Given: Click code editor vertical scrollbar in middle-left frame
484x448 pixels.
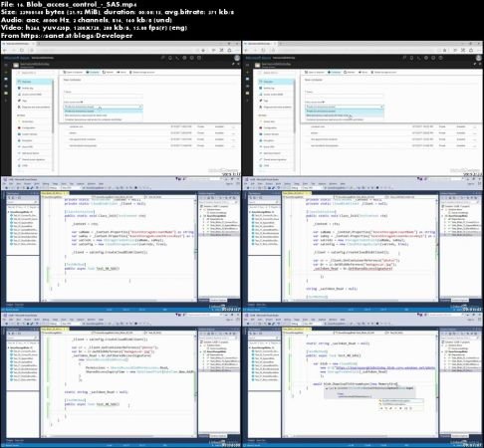Looking at the screenshot, I should (x=195, y=249).
